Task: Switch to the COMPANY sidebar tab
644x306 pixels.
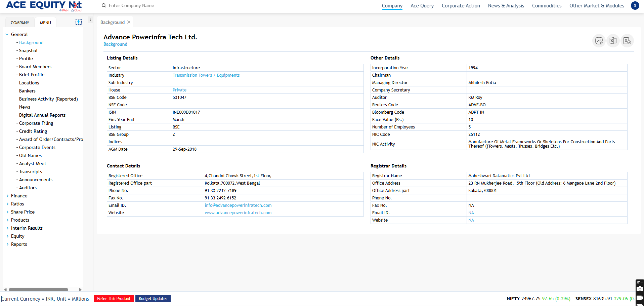Action: (20, 23)
